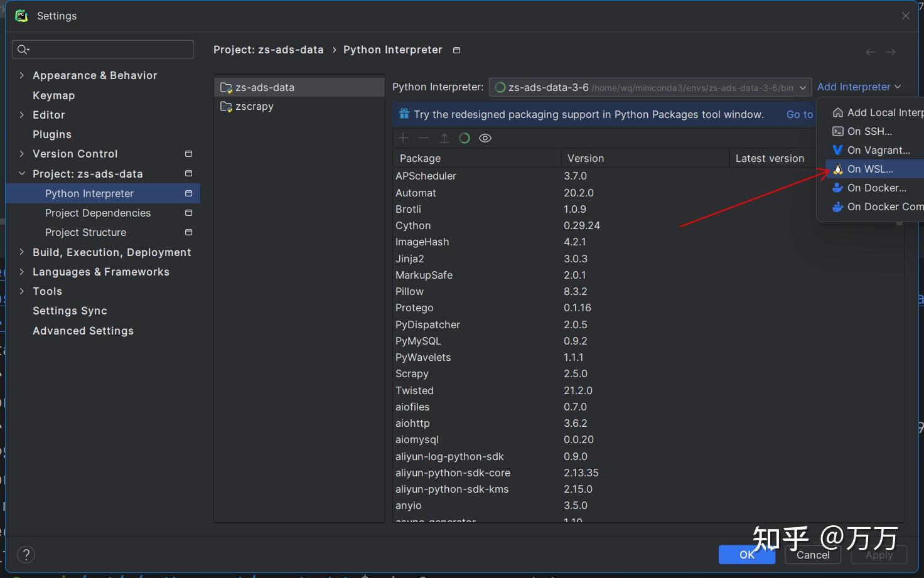Image resolution: width=924 pixels, height=578 pixels.
Task: Choose On WSL... menu entry
Action: pyautogui.click(x=875, y=169)
